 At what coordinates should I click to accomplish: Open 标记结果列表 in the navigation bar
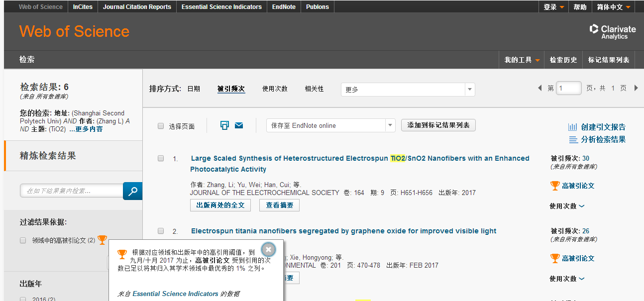point(609,60)
